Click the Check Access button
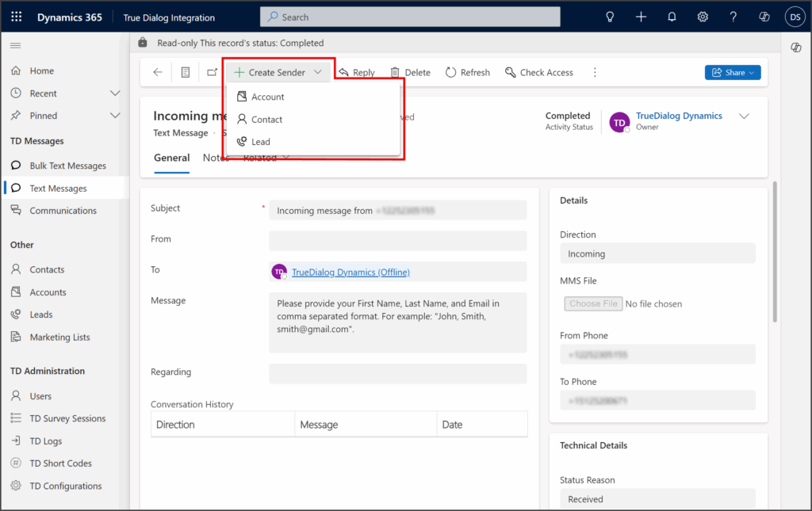Screen dimensions: 812x511 coord(539,72)
